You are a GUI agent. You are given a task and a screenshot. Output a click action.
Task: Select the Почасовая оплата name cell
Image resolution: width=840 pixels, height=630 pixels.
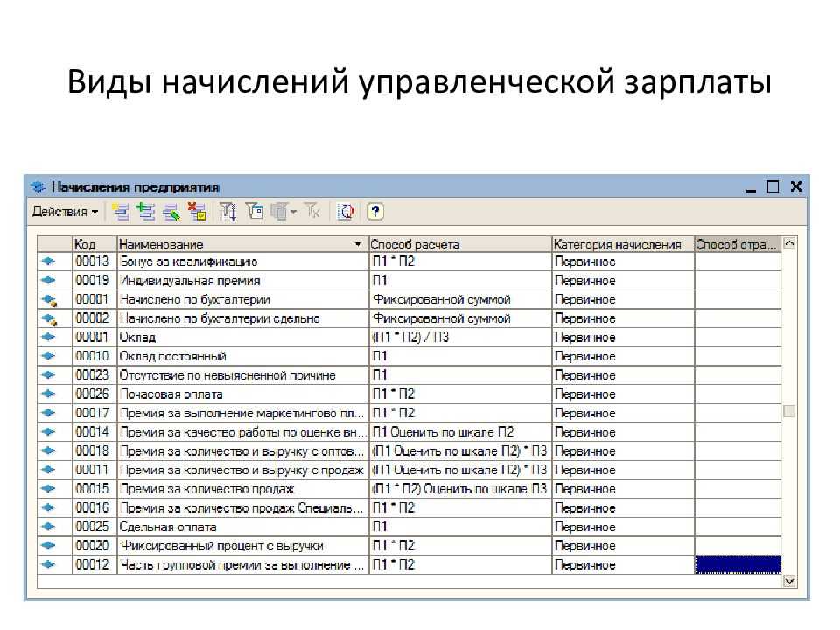tap(242, 395)
